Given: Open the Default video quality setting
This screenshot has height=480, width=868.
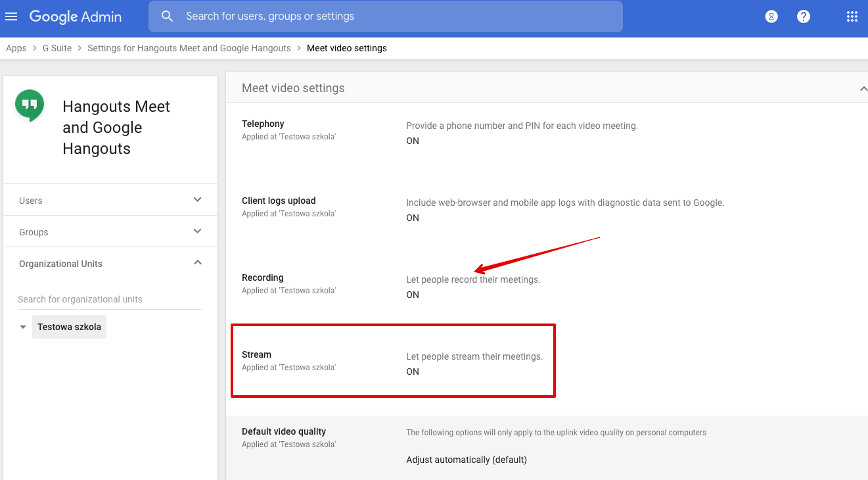Looking at the screenshot, I should pos(284,431).
